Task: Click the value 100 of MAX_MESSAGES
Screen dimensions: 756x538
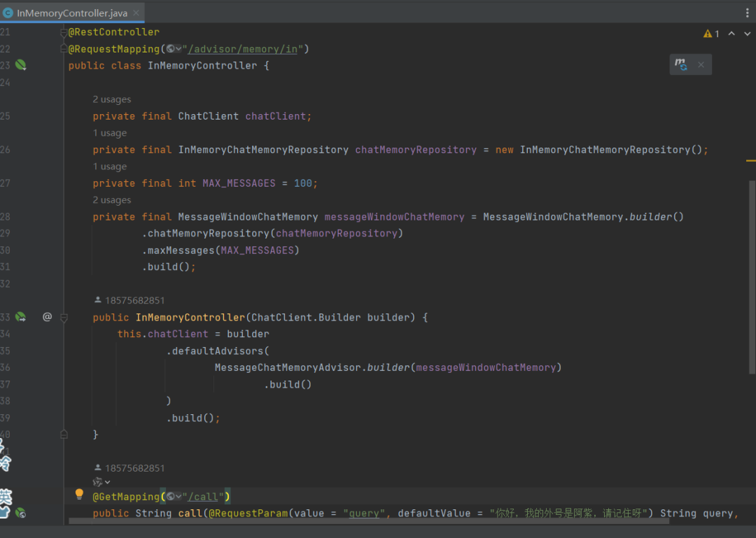Action: point(303,183)
